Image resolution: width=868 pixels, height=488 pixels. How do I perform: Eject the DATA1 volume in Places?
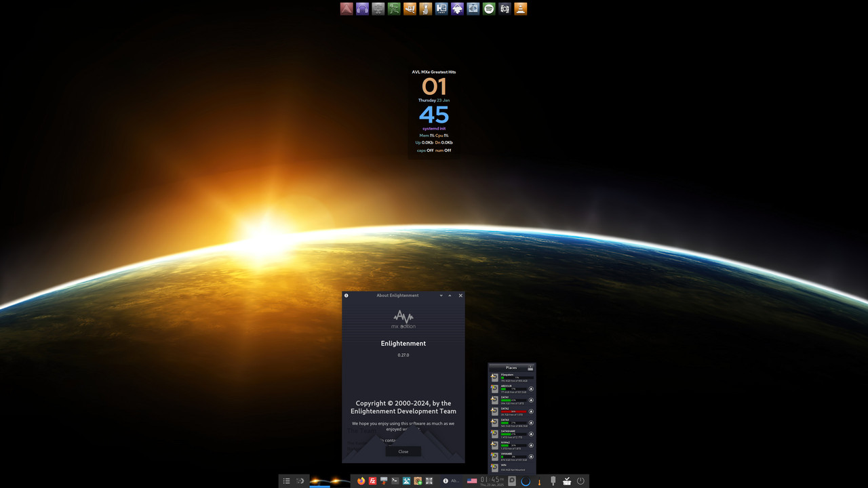click(x=531, y=400)
